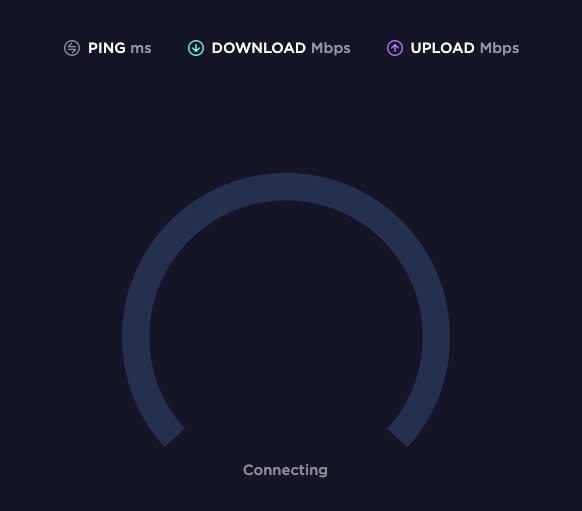Click the ping latency icon
The width and height of the screenshot is (582, 511).
click(x=72, y=48)
